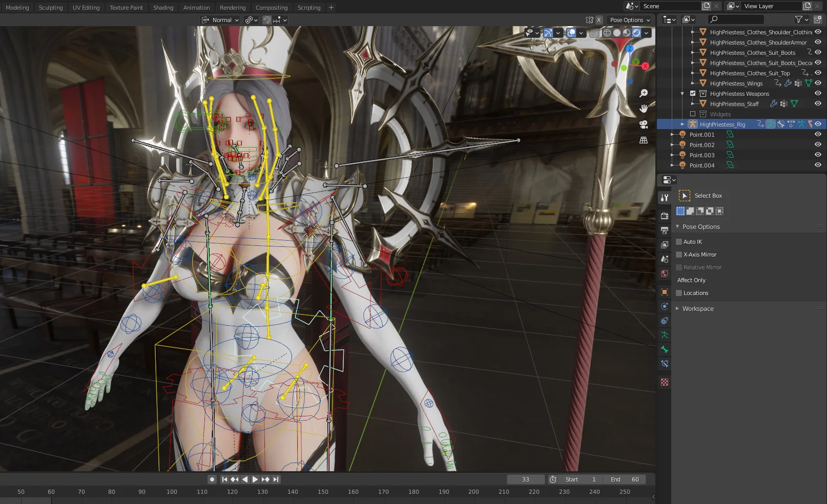Switch to the Animation workspace tab
This screenshot has height=504, width=827.
point(197,7)
